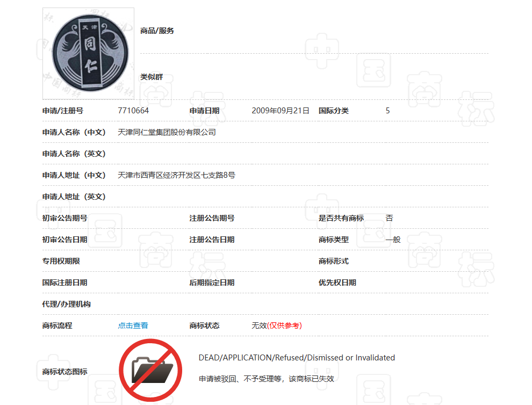This screenshot has height=405, width=532.
Task: Click the 申请/注册号 label
Action: (x=63, y=111)
